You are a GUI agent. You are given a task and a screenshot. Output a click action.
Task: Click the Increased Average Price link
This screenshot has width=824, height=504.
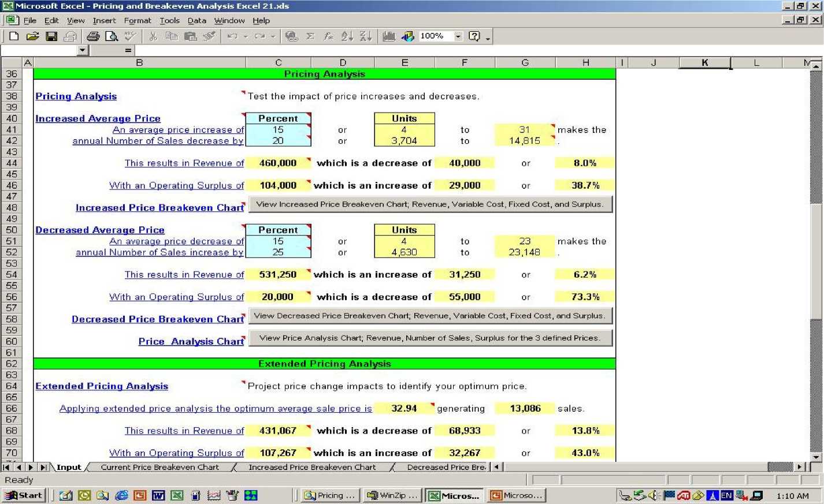[98, 118]
